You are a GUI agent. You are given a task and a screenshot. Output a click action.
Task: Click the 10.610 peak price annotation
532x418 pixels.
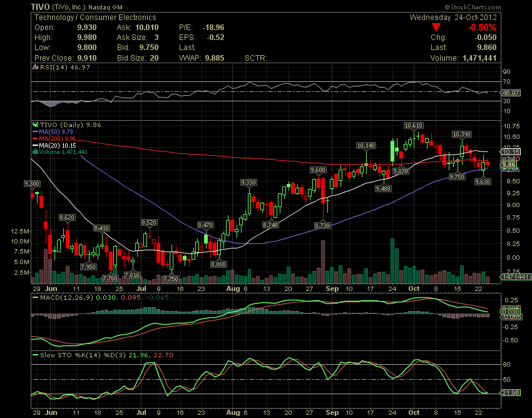click(414, 126)
